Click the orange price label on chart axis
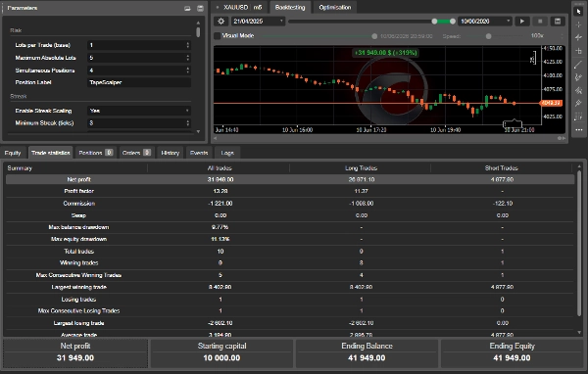The height and width of the screenshot is (374, 588). pyautogui.click(x=551, y=103)
